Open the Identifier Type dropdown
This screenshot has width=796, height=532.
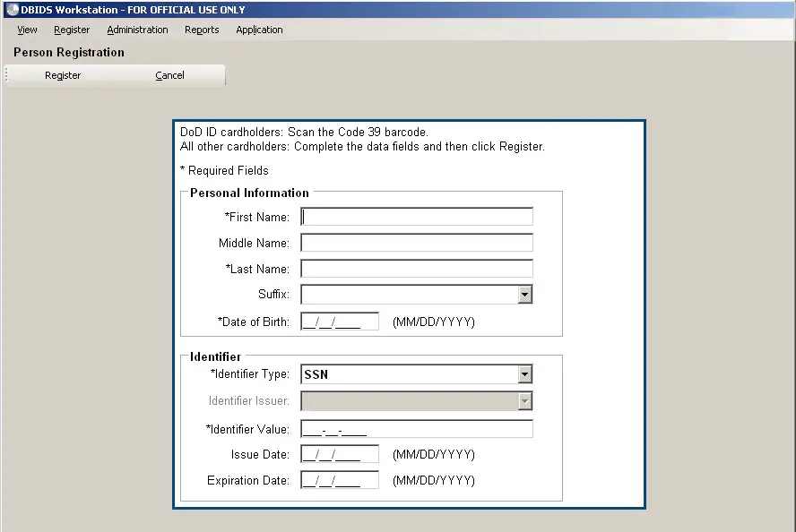pos(525,373)
